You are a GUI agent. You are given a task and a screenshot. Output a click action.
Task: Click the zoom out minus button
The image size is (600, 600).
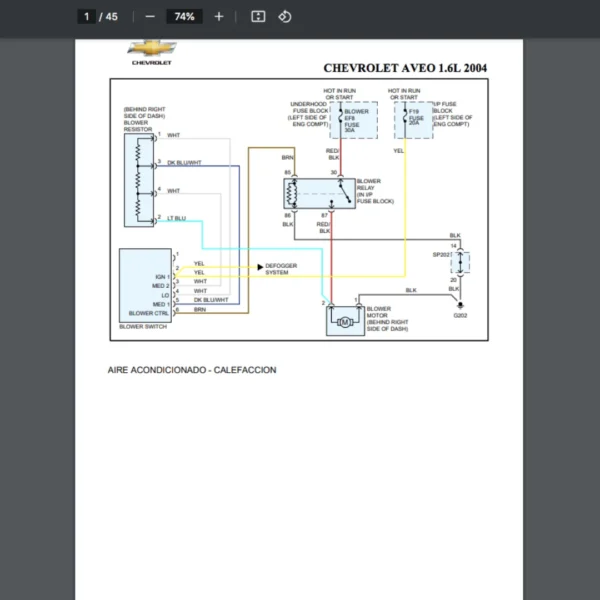(x=150, y=16)
